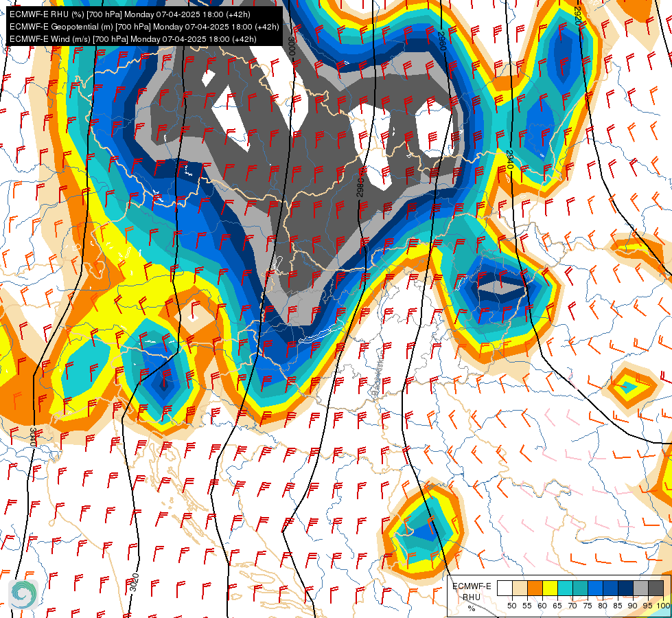Image resolution: width=672 pixels, height=618 pixels.
Task: Click the dark blue 80-85 legend swatch
Action: click(x=610, y=588)
